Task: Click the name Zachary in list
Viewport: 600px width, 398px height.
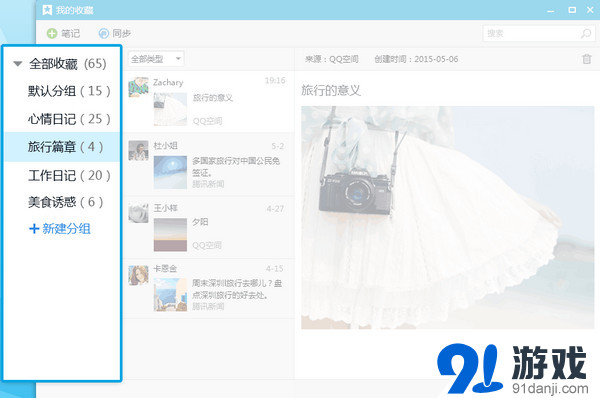Action: coord(168,82)
